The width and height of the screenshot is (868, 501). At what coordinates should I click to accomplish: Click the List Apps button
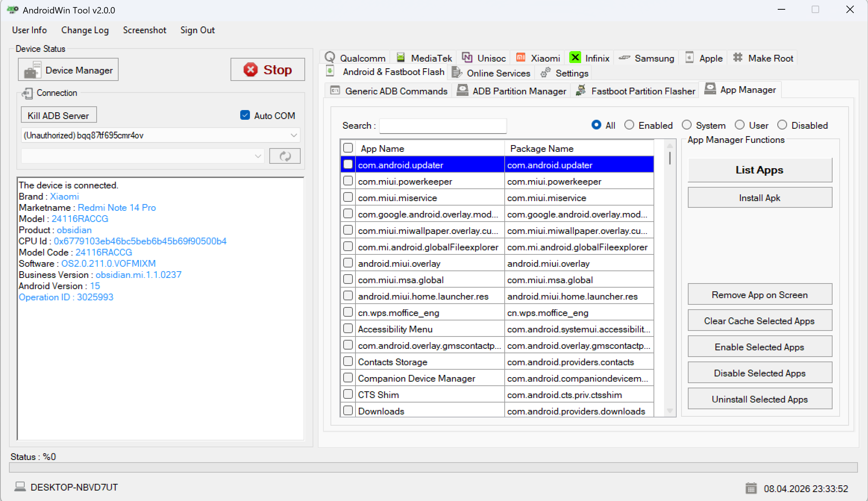click(x=759, y=170)
